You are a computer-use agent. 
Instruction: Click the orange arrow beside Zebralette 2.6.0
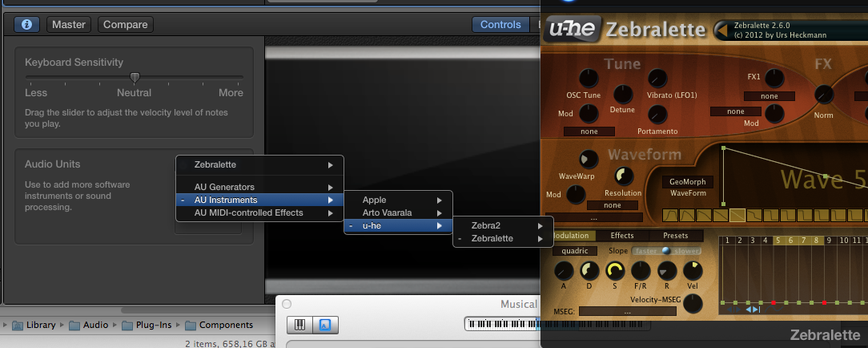pyautogui.click(x=721, y=30)
